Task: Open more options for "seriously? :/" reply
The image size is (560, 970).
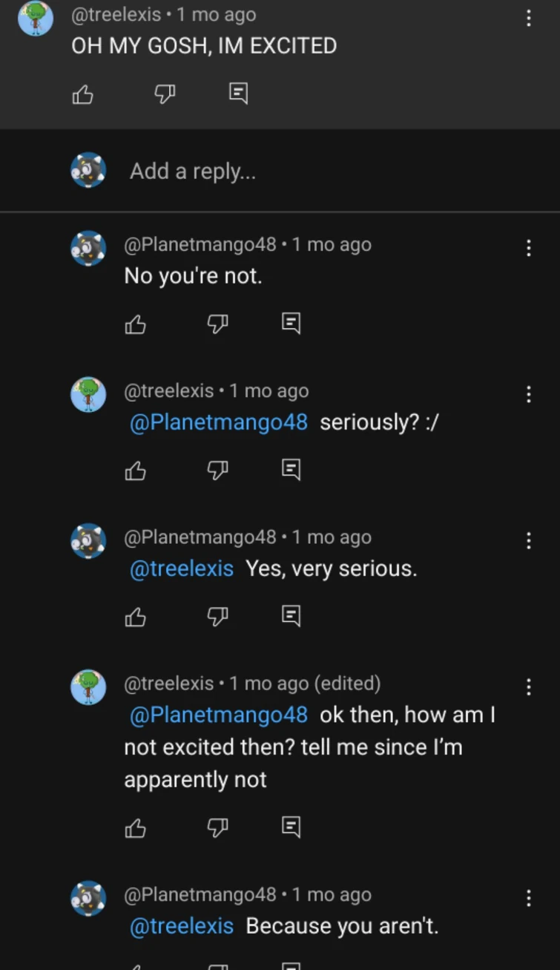Action: 528,394
